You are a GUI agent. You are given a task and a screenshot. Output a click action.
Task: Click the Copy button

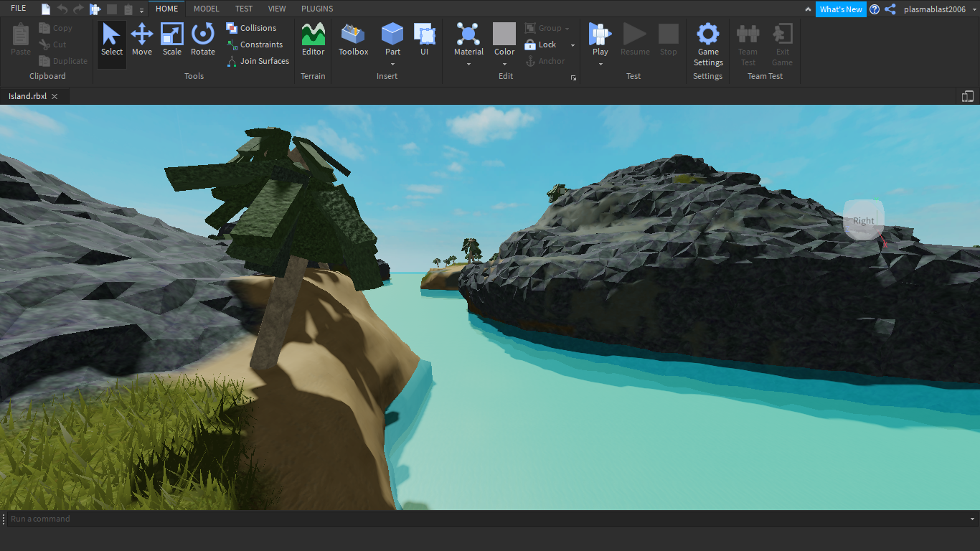pyautogui.click(x=56, y=28)
